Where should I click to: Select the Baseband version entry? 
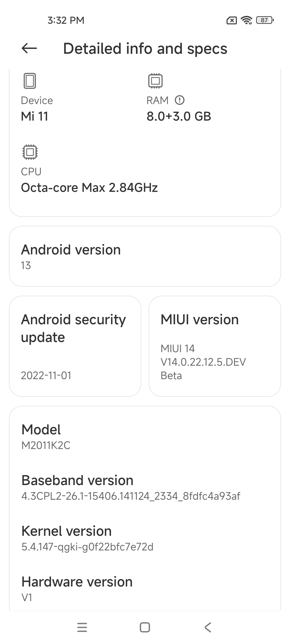pos(145,487)
